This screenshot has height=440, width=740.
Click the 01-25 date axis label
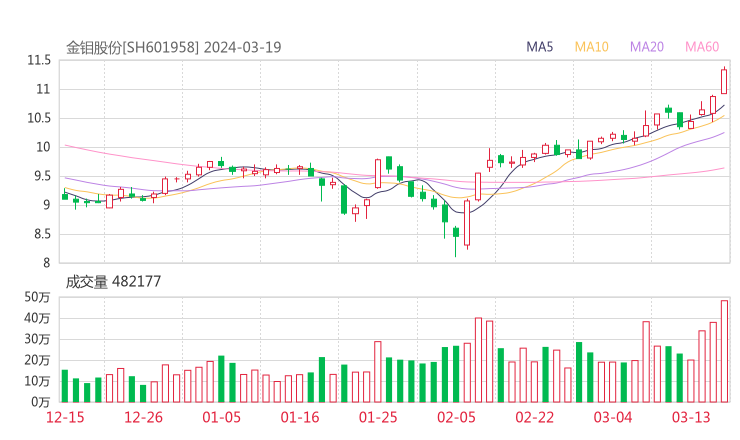point(378,417)
